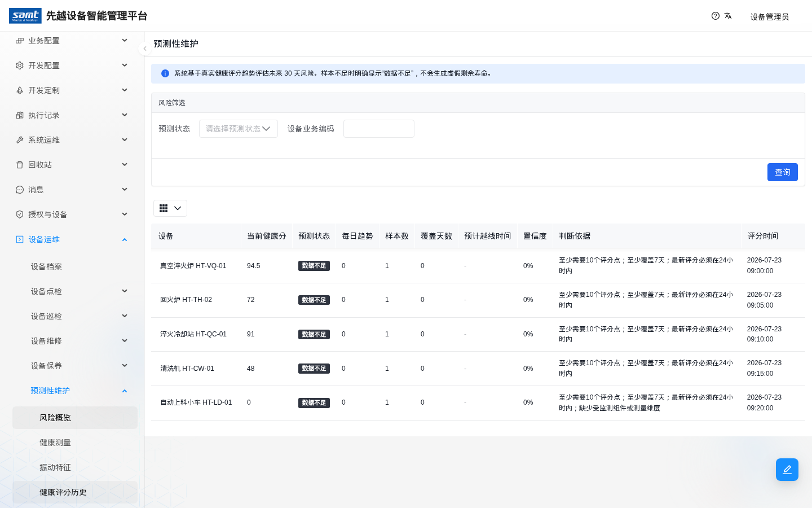
Task: Open the grid column settings icon
Action: [x=170, y=208]
